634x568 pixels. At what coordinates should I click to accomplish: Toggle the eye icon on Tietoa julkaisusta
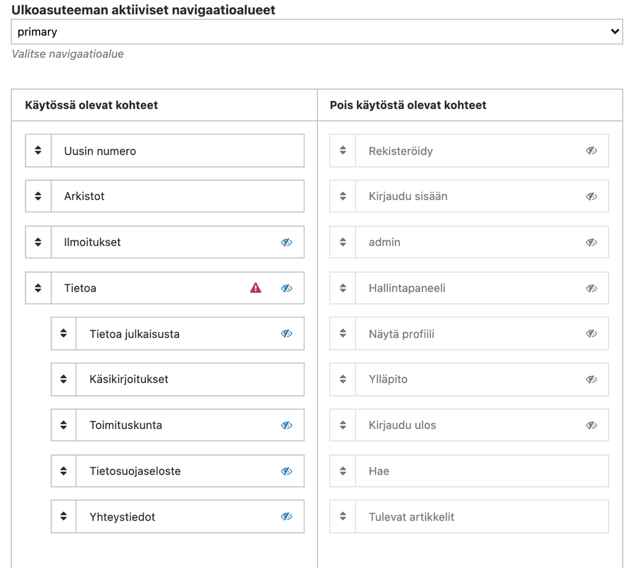(287, 334)
